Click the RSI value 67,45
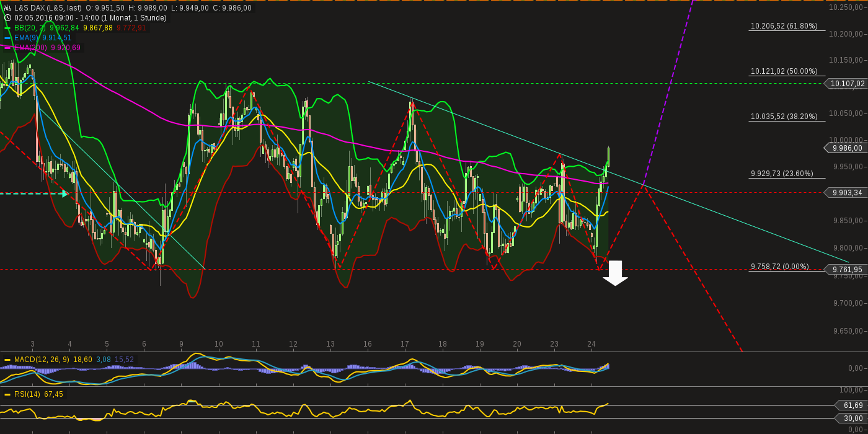The image size is (868, 434). [x=53, y=394]
